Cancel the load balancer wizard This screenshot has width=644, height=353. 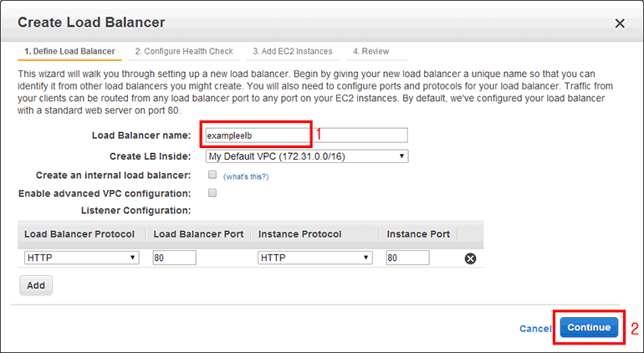point(535,329)
